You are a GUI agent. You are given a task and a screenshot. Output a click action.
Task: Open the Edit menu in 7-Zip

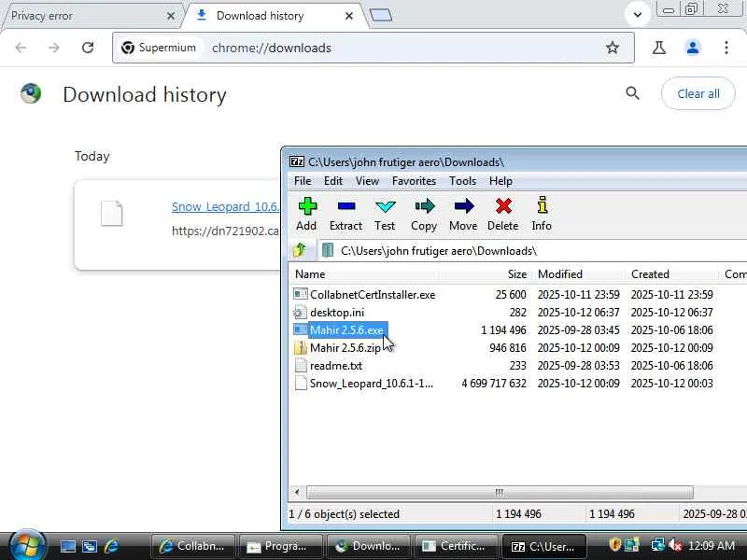tap(333, 181)
